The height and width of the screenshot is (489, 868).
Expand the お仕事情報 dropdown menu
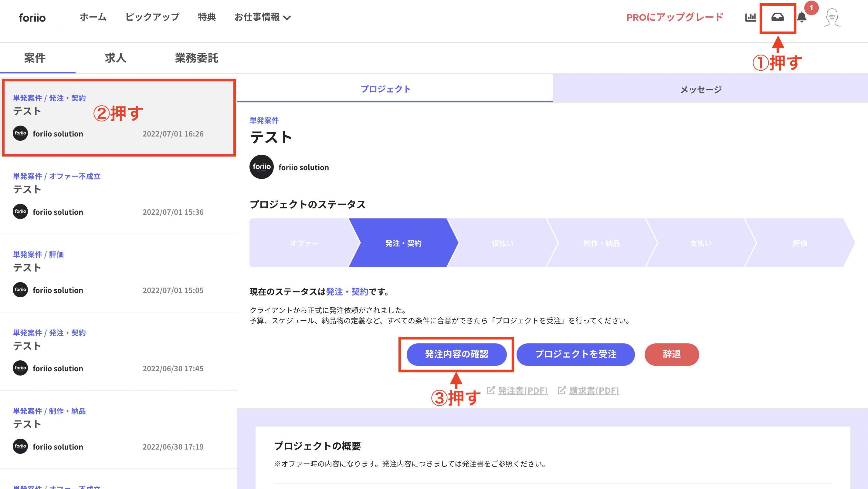pos(263,17)
